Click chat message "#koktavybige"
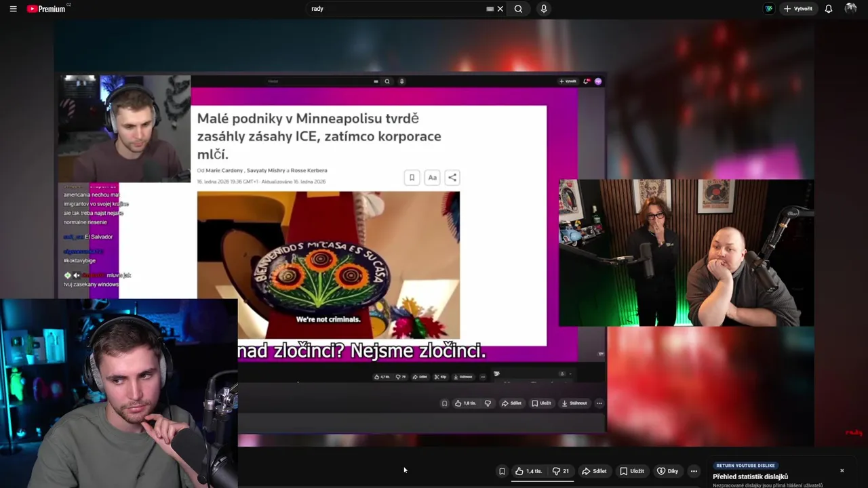Viewport: 868px width, 488px height. (x=79, y=260)
